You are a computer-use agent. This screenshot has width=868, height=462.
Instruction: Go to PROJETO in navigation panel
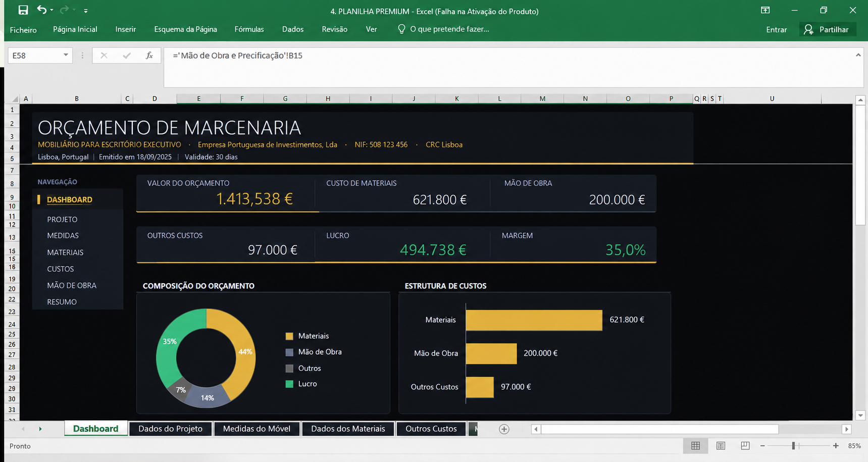point(62,220)
